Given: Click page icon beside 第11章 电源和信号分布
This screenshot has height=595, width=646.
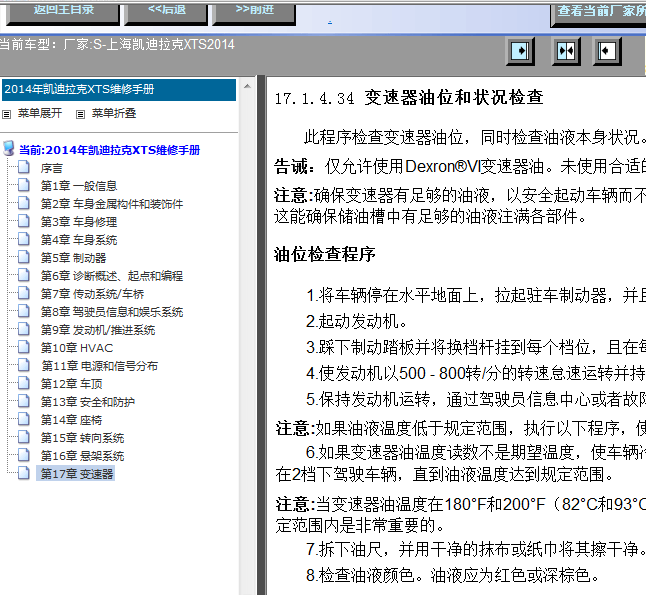Looking at the screenshot, I should pyautogui.click(x=24, y=365).
